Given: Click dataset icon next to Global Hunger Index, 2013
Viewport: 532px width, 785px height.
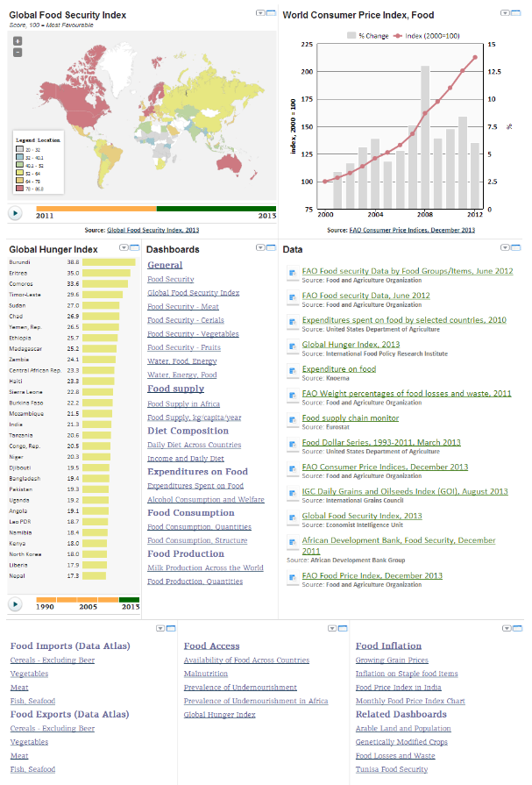Looking at the screenshot, I should tap(294, 346).
